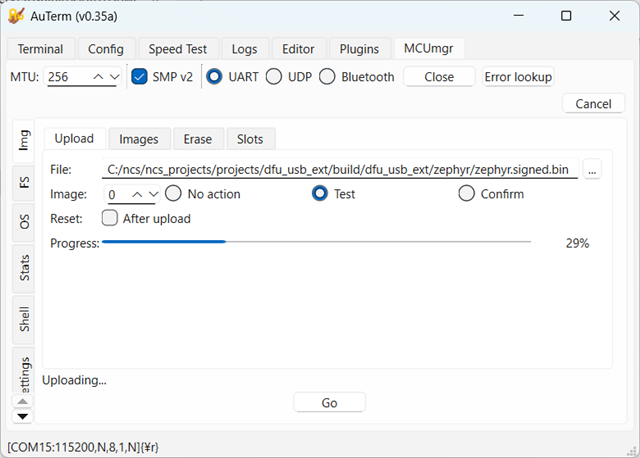640x458 pixels.
Task: Open the Error lookup dialog
Action: [x=518, y=77]
